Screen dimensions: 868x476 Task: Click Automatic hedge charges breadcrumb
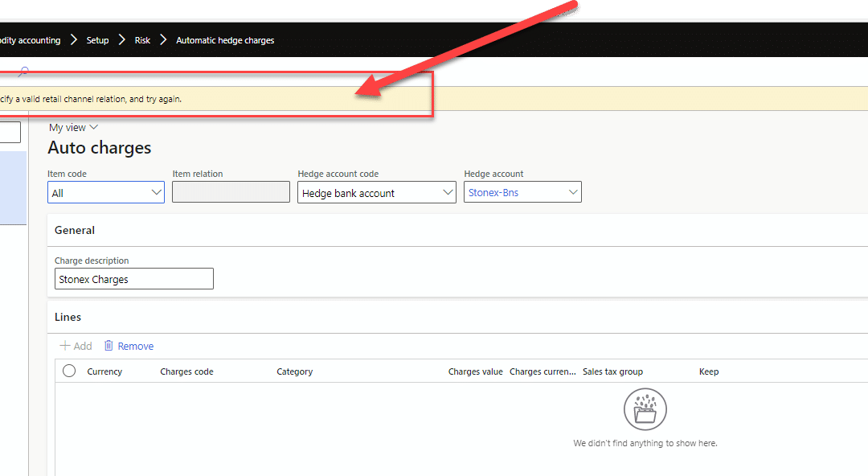[225, 40]
